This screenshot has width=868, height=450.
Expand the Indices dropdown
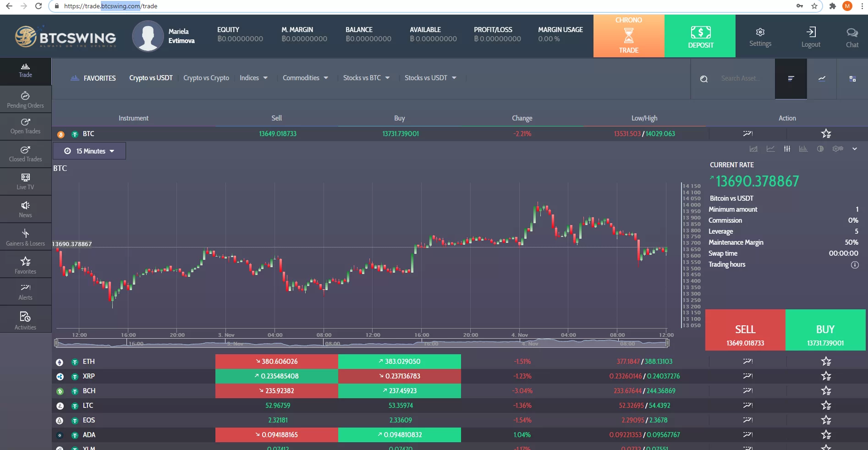coord(253,78)
